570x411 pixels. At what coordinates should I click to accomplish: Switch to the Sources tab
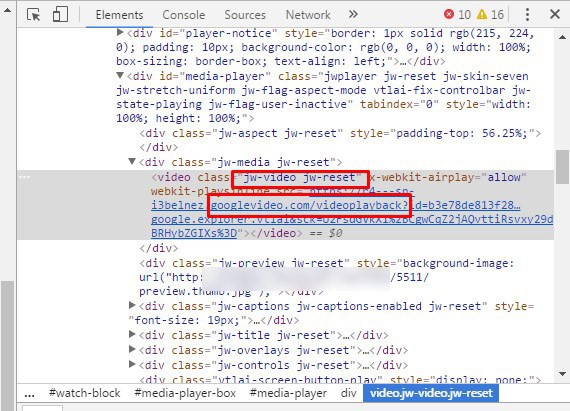[245, 15]
